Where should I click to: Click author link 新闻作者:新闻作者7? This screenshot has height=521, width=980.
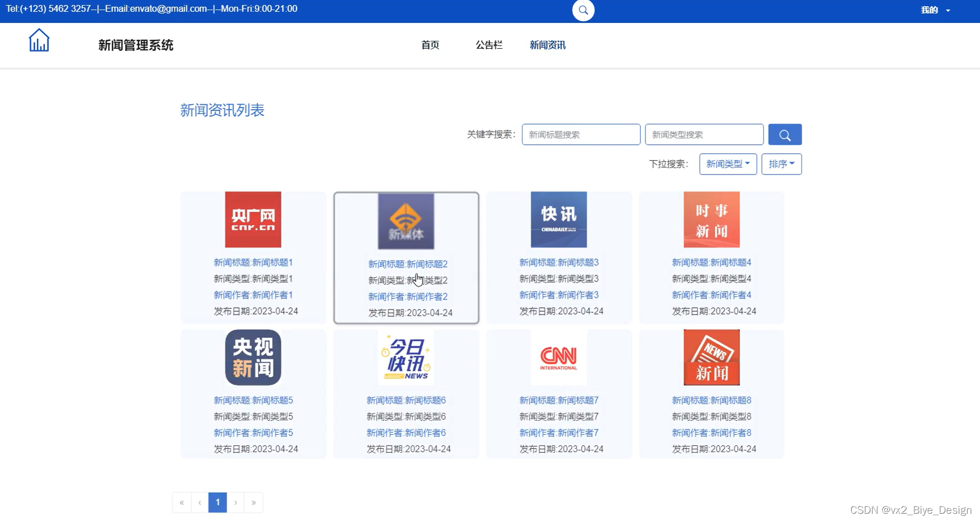(x=559, y=433)
